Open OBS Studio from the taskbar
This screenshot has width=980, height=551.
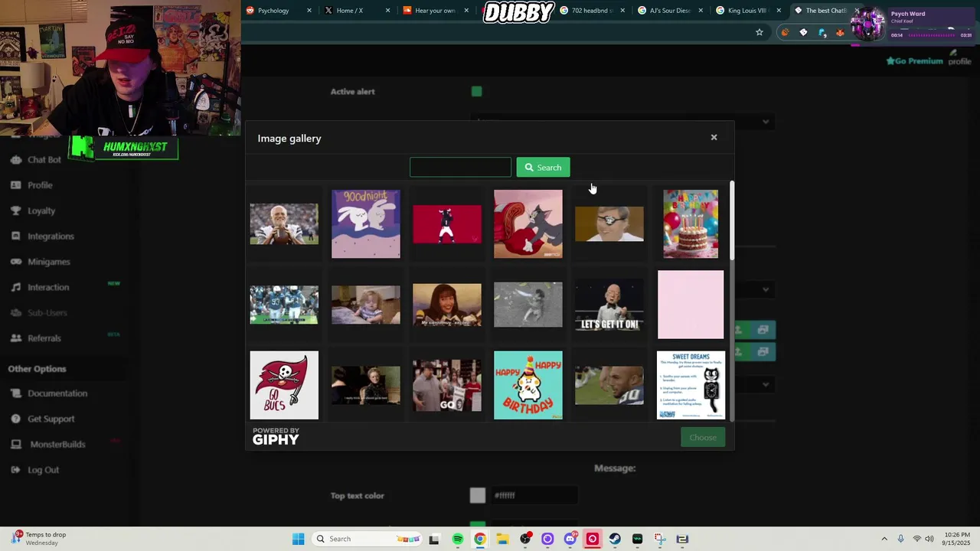[525, 539]
